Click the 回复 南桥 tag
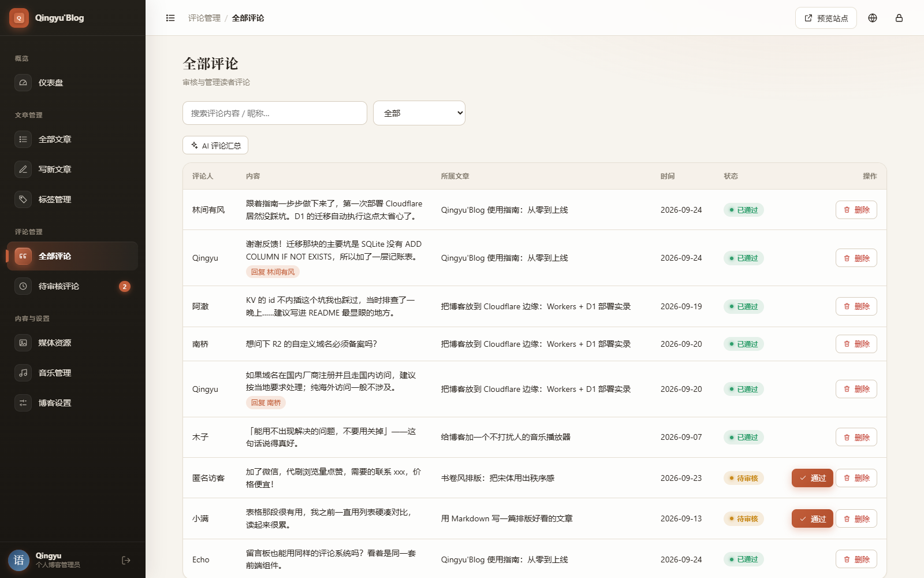The image size is (924, 578). (266, 402)
